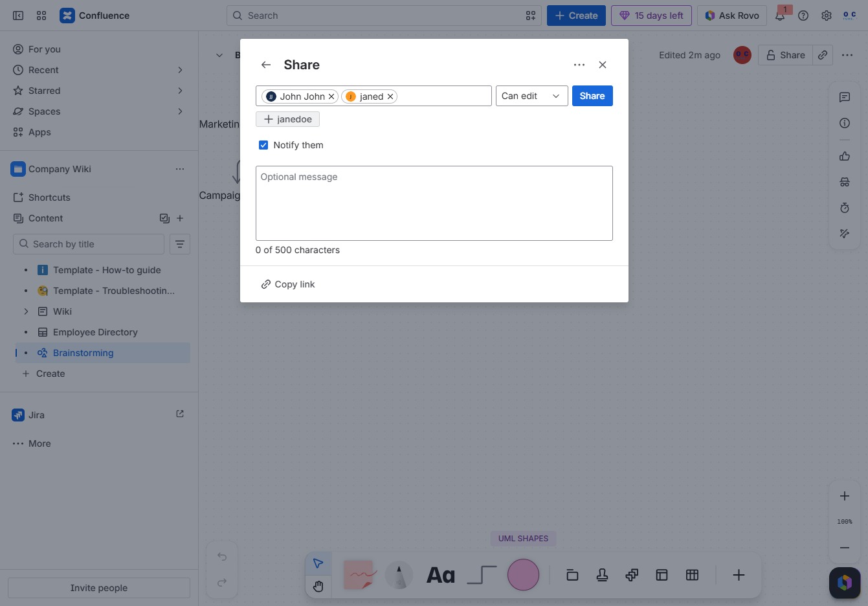The height and width of the screenshot is (606, 868).
Task: Open the page more actions ellipsis
Action: [847, 55]
